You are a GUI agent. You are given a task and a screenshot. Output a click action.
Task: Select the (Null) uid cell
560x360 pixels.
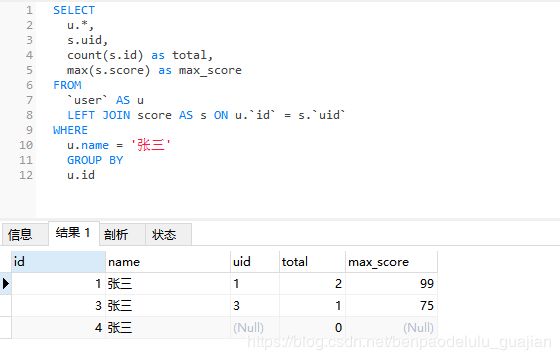pyautogui.click(x=255, y=328)
